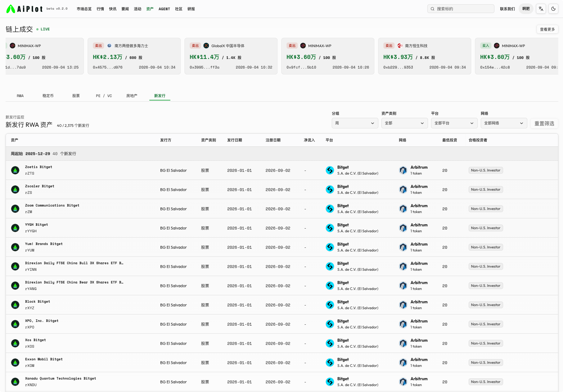Collapse the 周起始 2025-12-29 group row

tap(282, 154)
